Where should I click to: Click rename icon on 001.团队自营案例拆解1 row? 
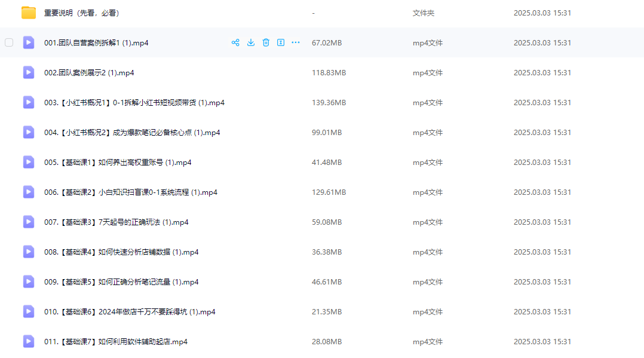(281, 42)
